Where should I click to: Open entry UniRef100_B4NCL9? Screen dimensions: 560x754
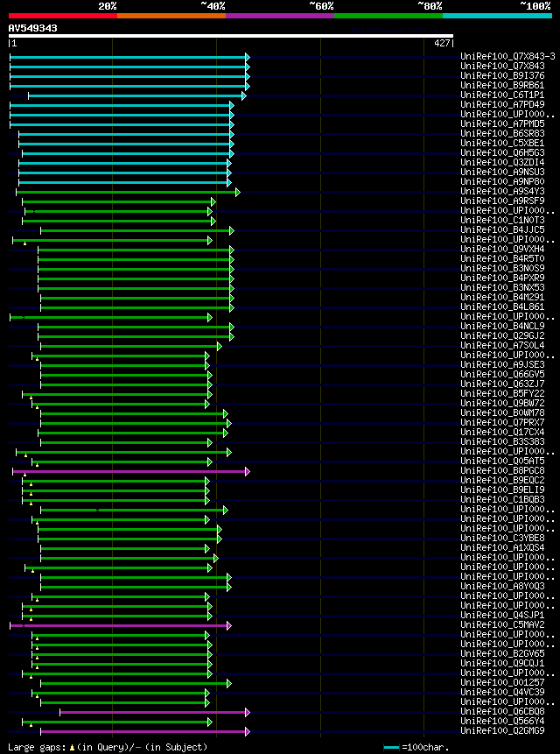pos(502,327)
